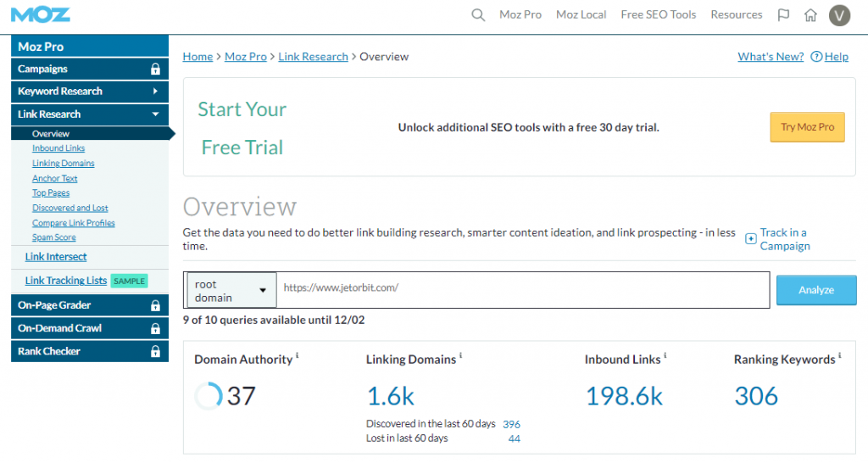The width and height of the screenshot is (868, 463).
Task: Select Rank Checker in the sidebar
Action: click(90, 351)
